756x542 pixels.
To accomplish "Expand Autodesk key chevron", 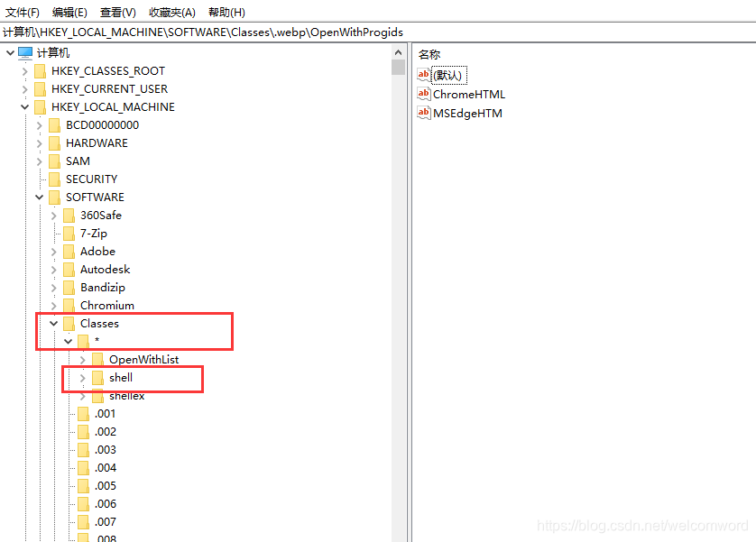I will coord(54,270).
